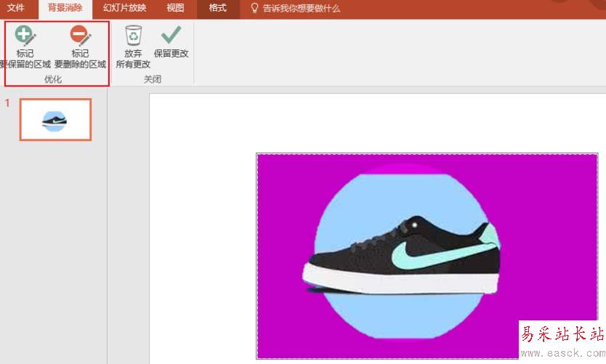Select Mark Areas to Remove tool (标记要删除的区域)
Viewport: 606px width, 364px height.
click(81, 46)
